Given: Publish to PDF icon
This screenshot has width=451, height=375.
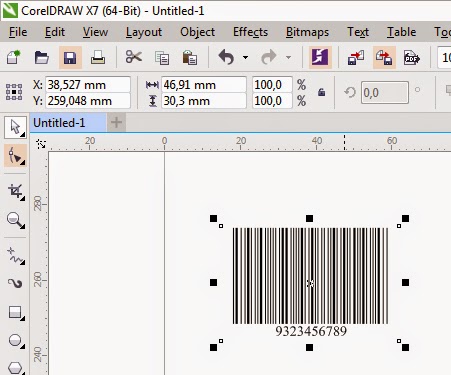Looking at the screenshot, I should [x=412, y=58].
